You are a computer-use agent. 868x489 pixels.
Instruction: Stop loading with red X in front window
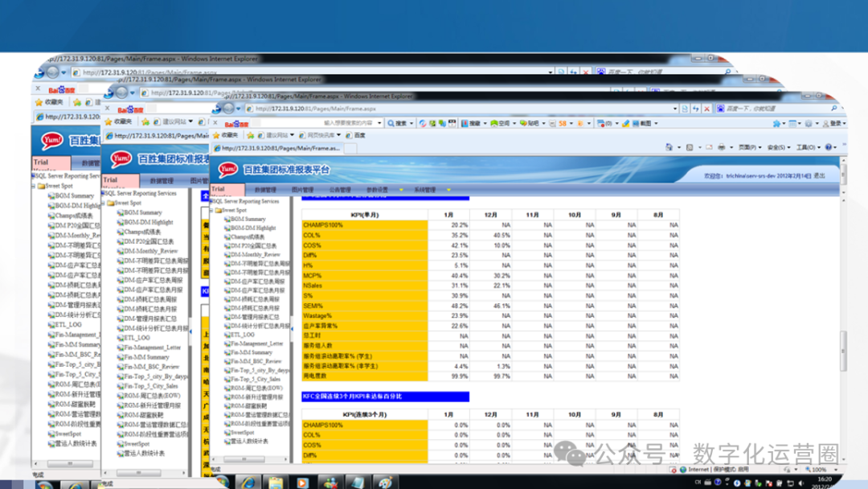[706, 109]
